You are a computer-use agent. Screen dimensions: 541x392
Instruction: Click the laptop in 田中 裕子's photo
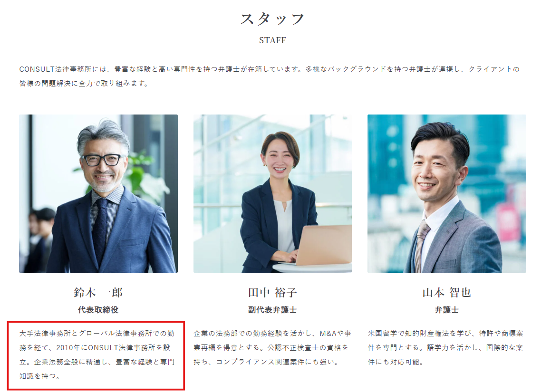tap(323, 246)
